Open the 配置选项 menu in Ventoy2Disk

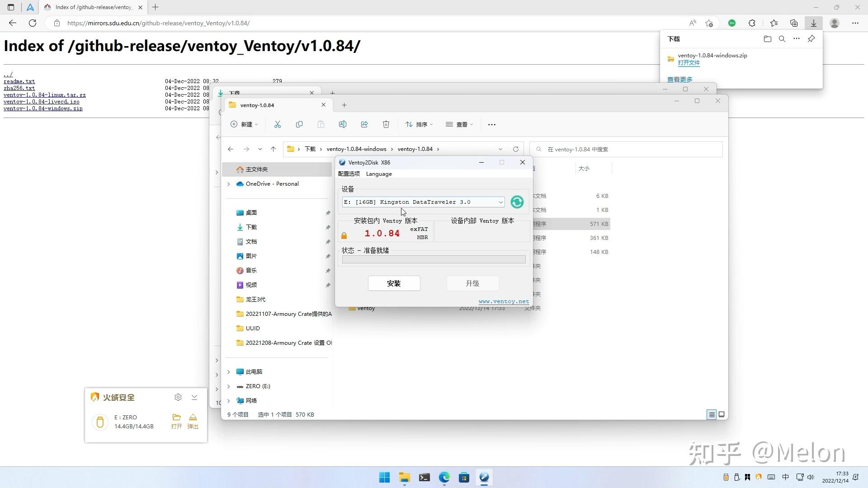349,174
